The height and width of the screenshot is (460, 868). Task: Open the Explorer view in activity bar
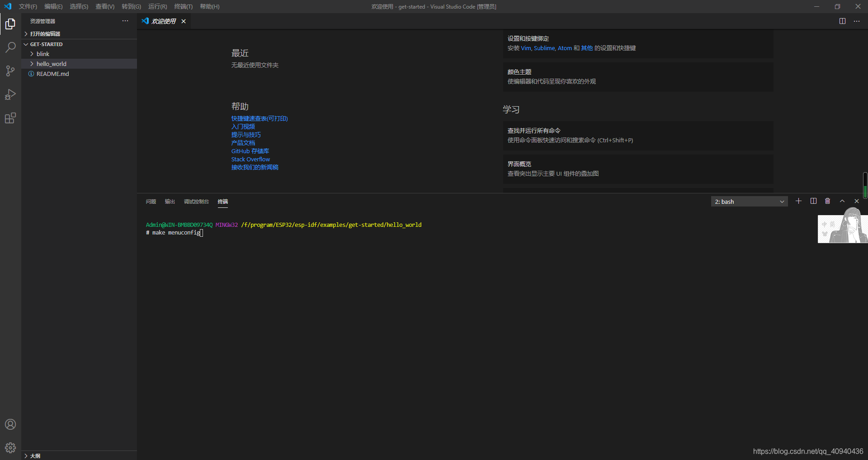(10, 24)
